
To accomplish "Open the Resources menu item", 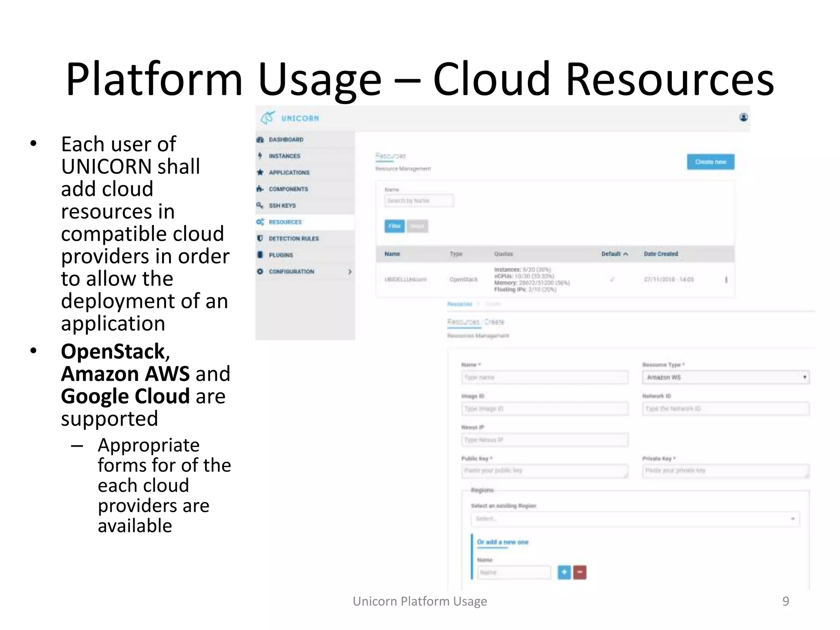I will tap(305, 222).
